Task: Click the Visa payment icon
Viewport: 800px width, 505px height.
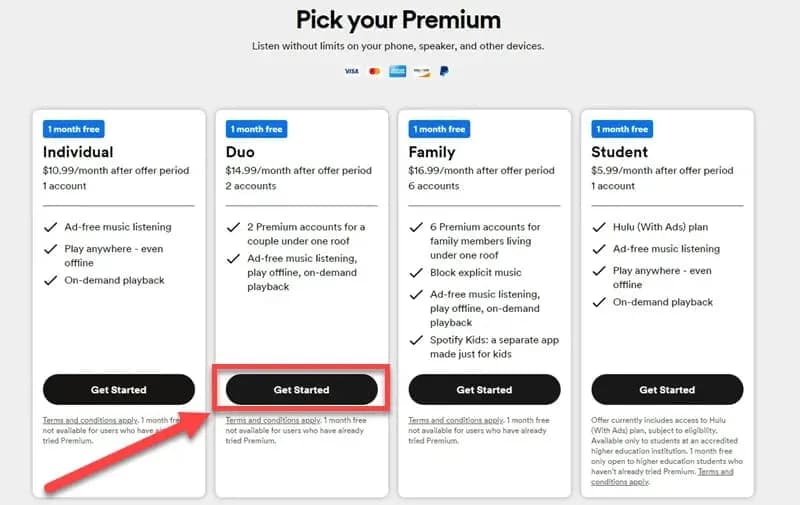Action: (351, 71)
